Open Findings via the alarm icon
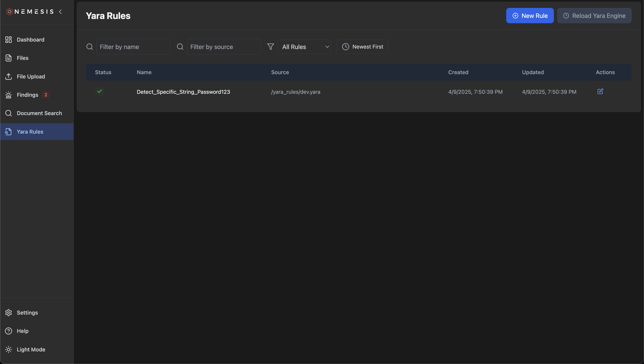The width and height of the screenshot is (644, 364). (9, 95)
